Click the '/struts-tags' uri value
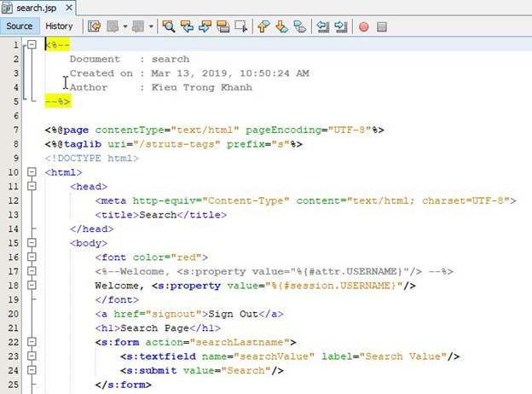This screenshot has height=394, width=532. (176, 144)
